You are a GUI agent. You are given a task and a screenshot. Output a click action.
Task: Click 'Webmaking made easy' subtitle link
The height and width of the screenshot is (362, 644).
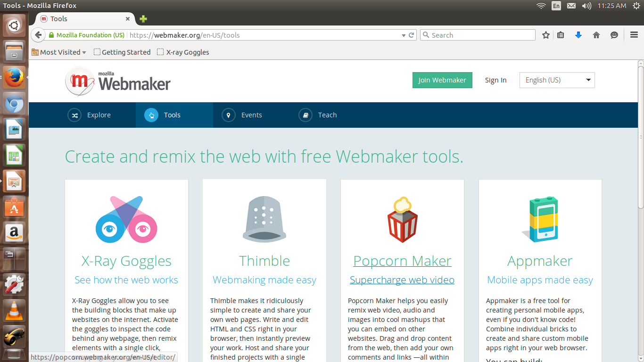click(x=264, y=280)
